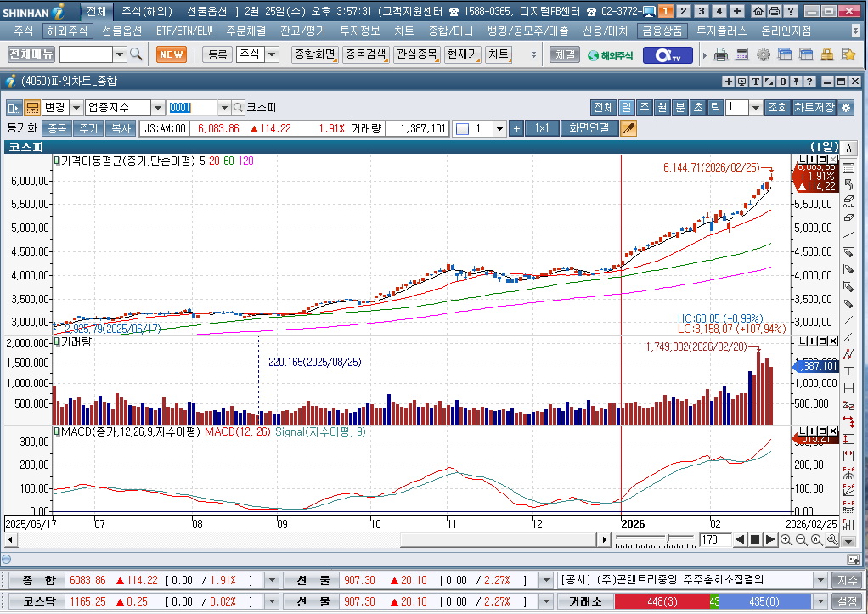Expand the 0001 code dropdown arrow
The image size is (868, 614).
pos(224,107)
